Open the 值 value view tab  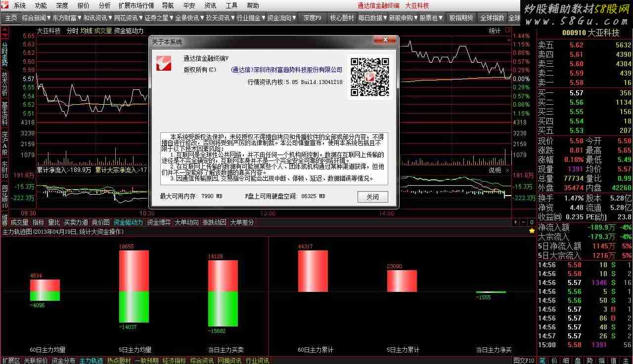tap(613, 361)
